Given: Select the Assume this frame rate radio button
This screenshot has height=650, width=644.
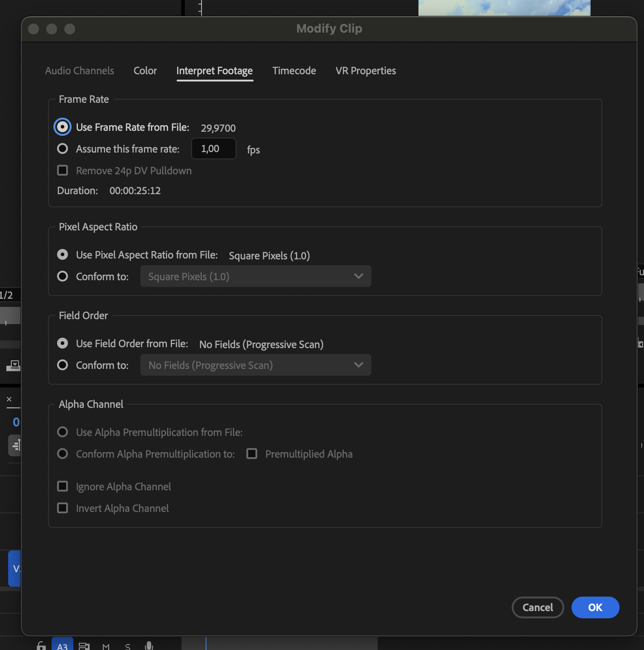Looking at the screenshot, I should pos(62,148).
